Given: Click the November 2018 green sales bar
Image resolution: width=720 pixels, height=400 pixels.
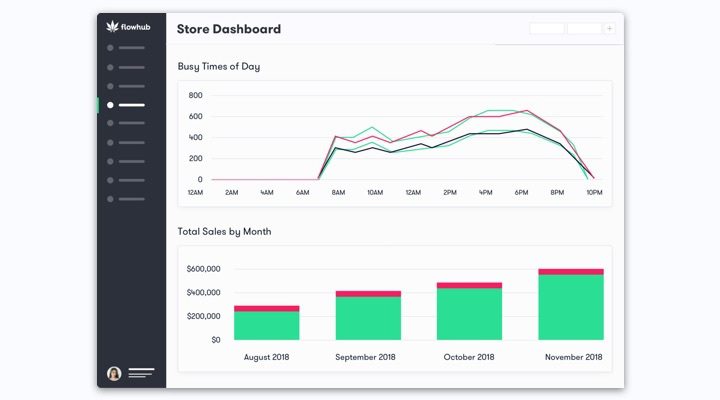Looking at the screenshot, I should tap(571, 307).
